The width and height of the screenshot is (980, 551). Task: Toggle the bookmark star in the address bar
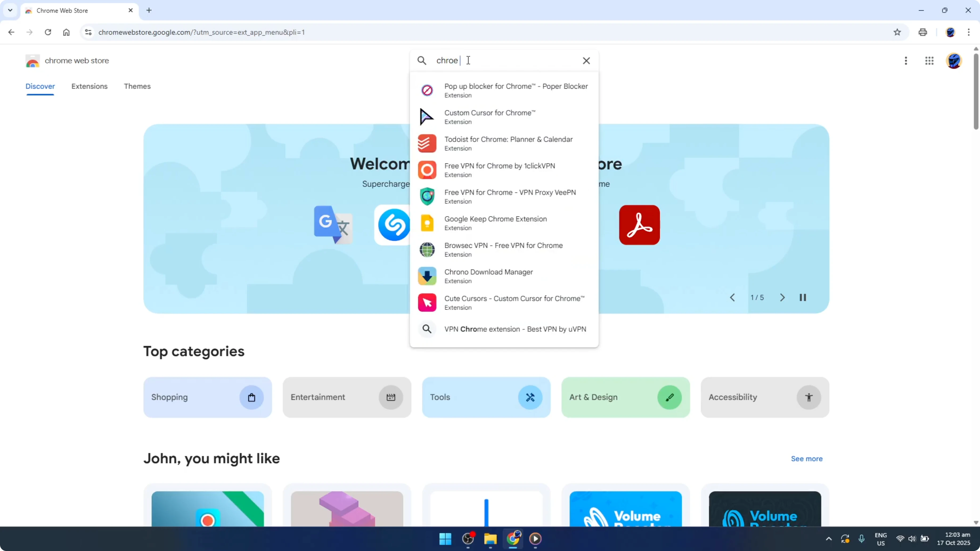pos(897,32)
